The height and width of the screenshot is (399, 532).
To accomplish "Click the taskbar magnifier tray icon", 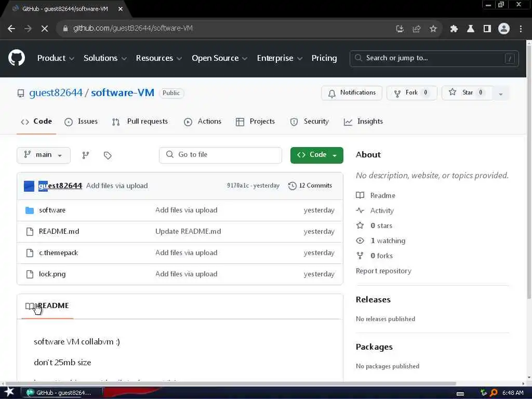I will pos(494,393).
